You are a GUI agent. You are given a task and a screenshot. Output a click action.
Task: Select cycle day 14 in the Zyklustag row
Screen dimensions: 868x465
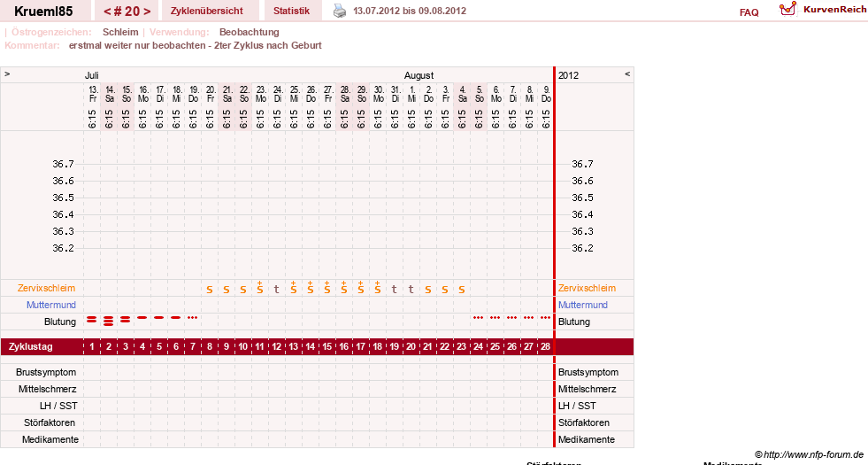click(x=310, y=347)
